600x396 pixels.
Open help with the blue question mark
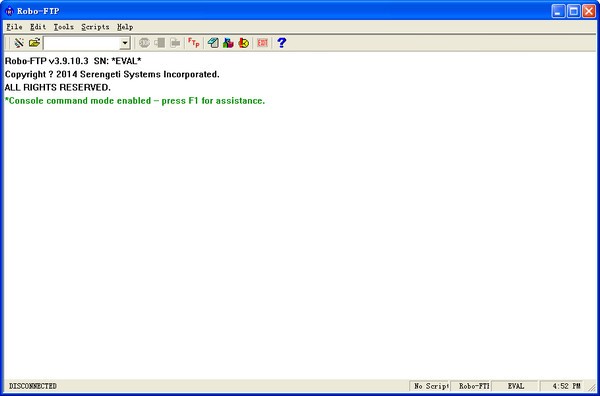(282, 43)
